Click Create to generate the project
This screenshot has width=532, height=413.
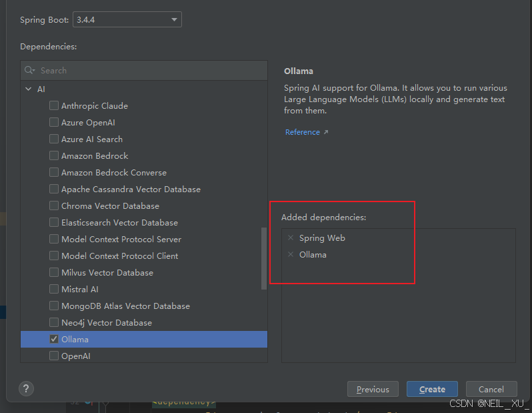click(432, 389)
